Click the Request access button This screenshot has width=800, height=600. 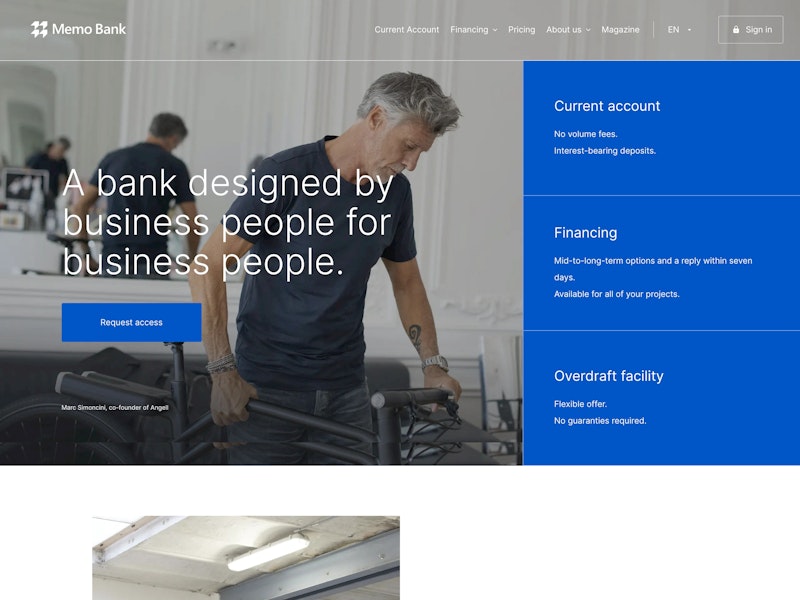pos(132,322)
